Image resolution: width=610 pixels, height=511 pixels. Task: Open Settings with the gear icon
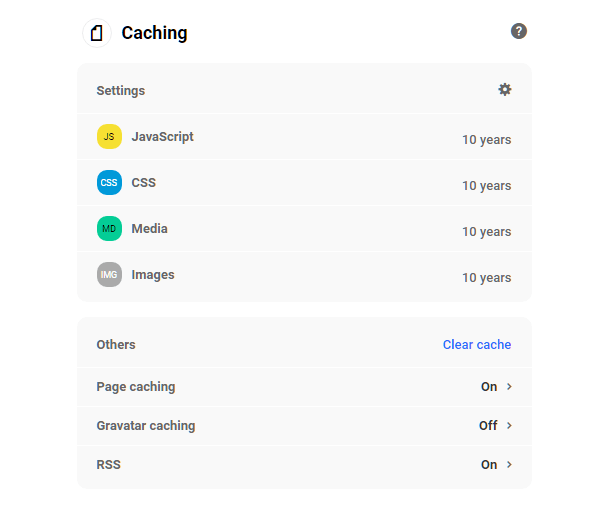pyautogui.click(x=505, y=89)
